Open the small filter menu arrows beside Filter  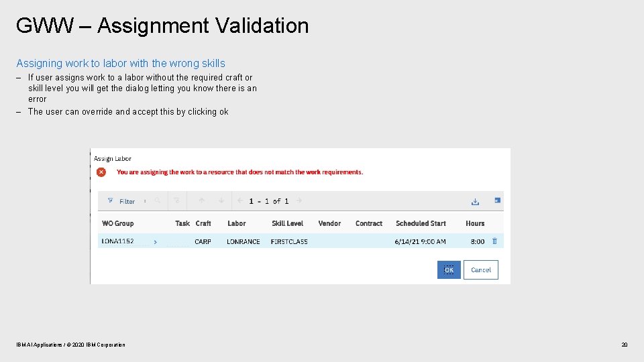145,201
